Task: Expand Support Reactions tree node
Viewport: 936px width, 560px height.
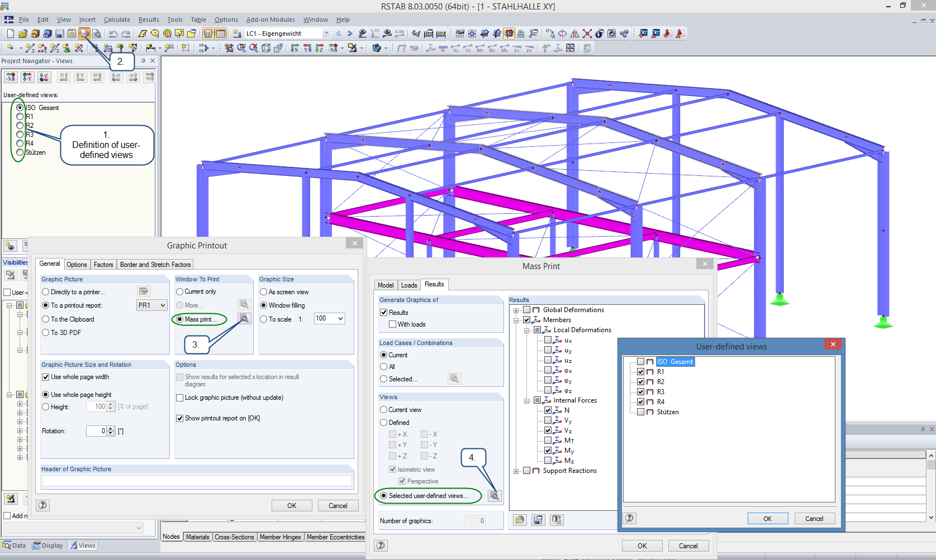Action: [516, 471]
